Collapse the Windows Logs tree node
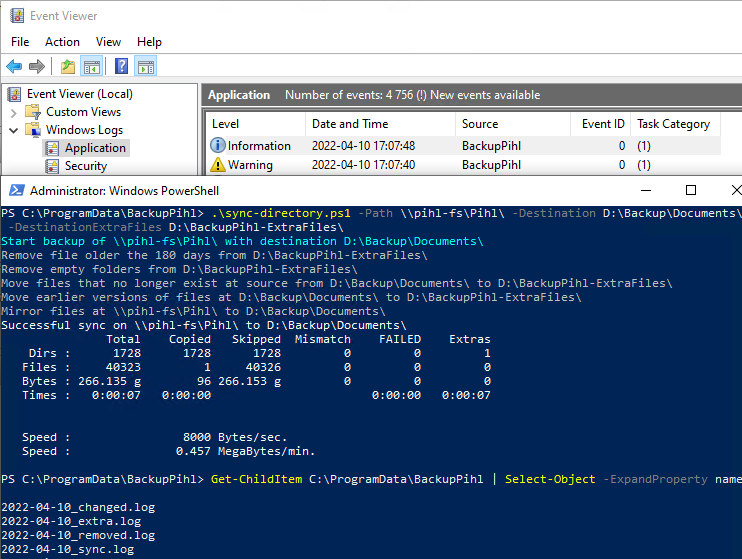Viewport: 742px width, 559px height. coord(14,130)
